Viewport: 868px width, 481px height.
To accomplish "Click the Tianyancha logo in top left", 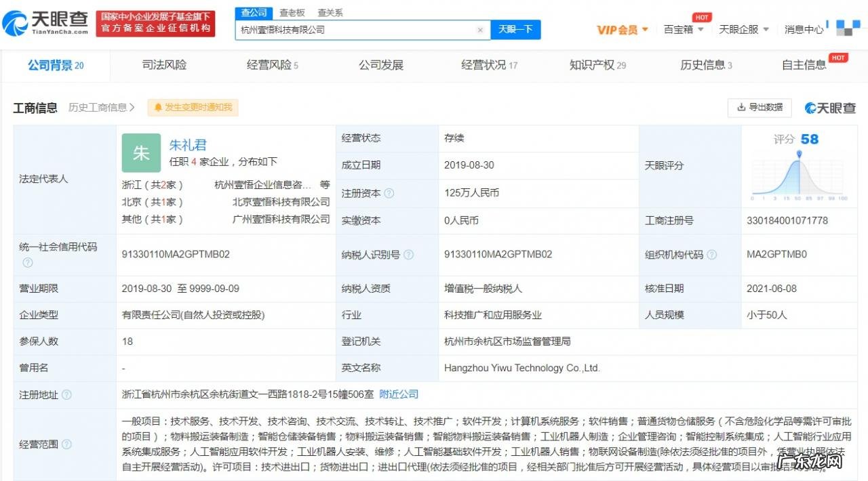I will click(x=44, y=22).
